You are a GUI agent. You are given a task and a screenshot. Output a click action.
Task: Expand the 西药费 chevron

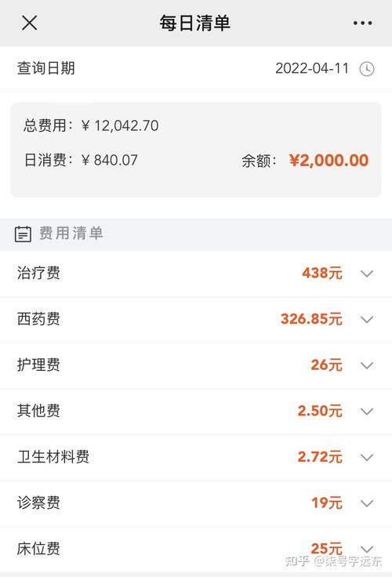pos(367,319)
